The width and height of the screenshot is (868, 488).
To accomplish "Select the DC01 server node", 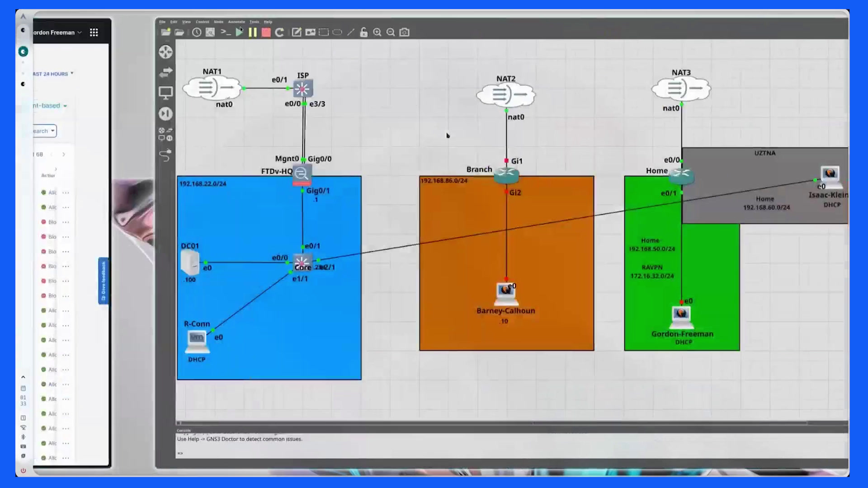I will tap(190, 263).
